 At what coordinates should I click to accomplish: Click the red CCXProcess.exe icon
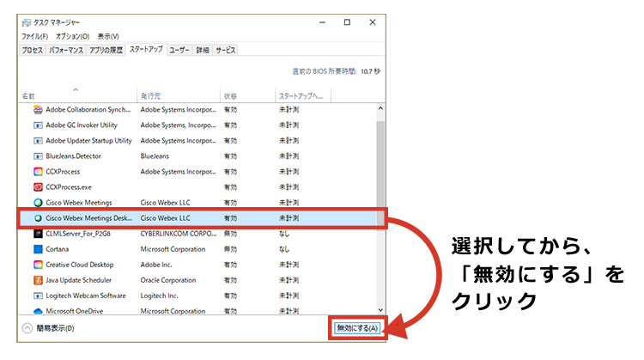[38, 187]
